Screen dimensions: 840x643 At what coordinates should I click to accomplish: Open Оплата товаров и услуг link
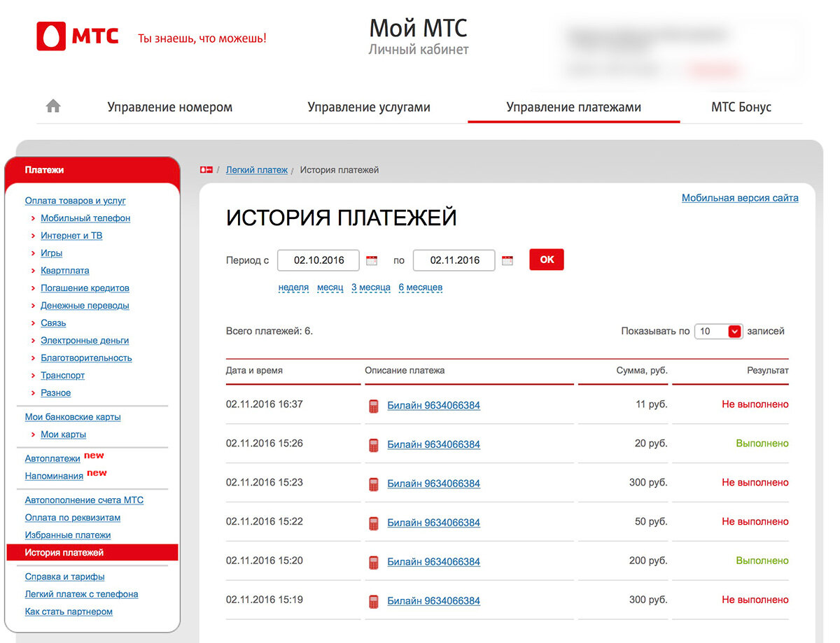click(76, 201)
